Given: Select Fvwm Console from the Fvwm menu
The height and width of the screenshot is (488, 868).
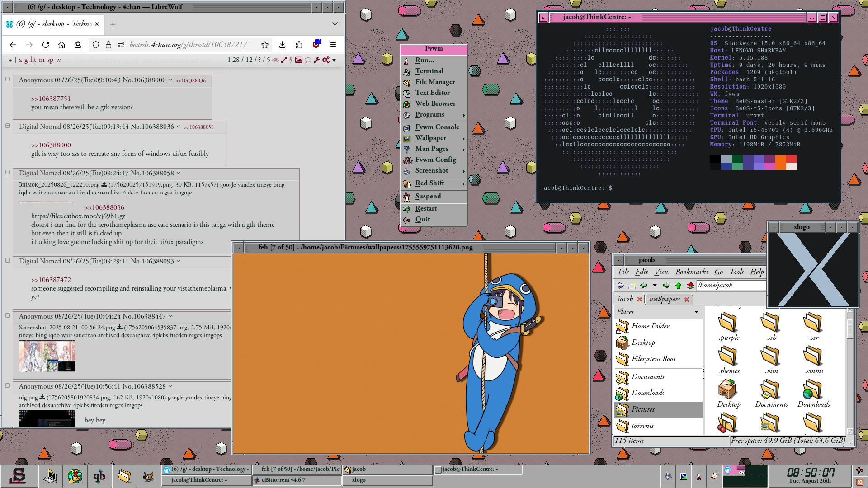Looking at the screenshot, I should coord(437,127).
